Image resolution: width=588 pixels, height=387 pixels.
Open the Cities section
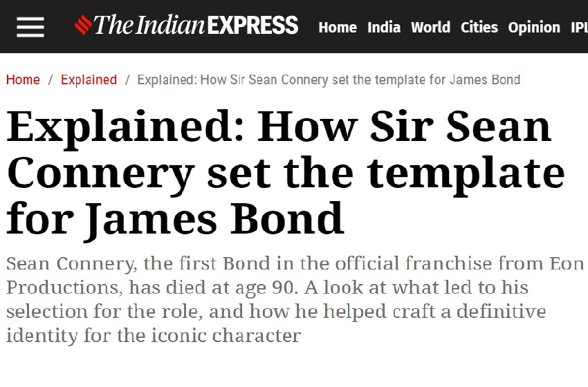click(x=479, y=28)
